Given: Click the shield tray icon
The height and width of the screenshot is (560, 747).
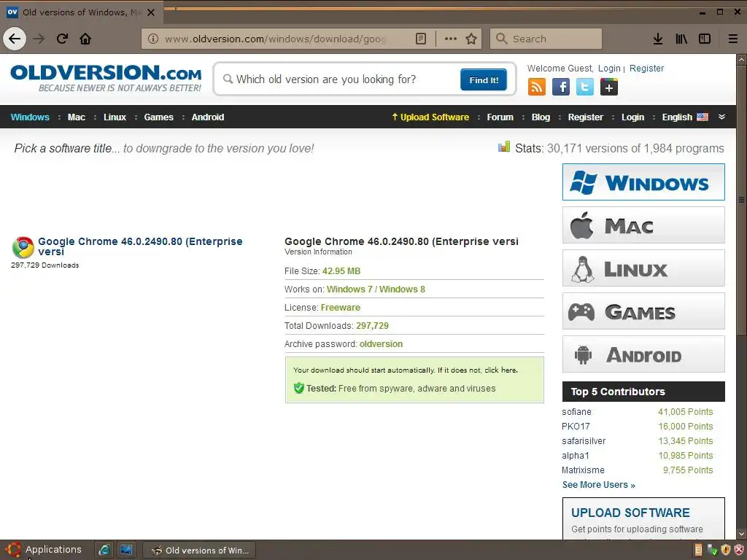Looking at the screenshot, I should pyautogui.click(x=726, y=550).
